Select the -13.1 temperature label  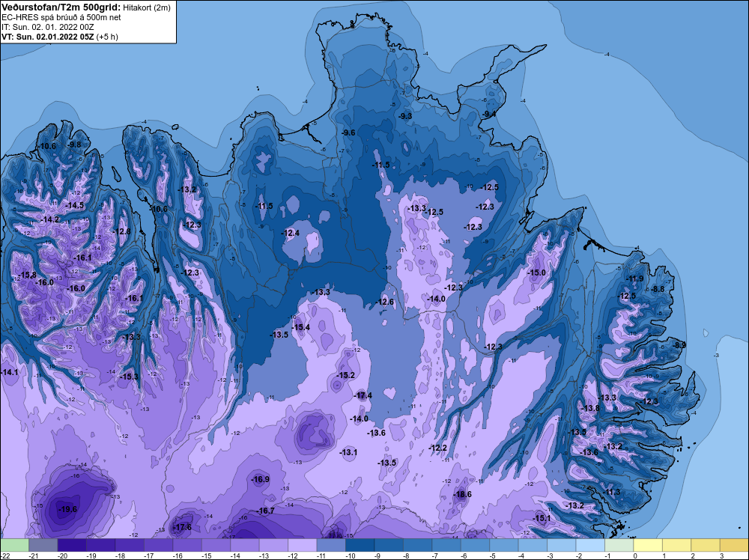click(x=348, y=452)
